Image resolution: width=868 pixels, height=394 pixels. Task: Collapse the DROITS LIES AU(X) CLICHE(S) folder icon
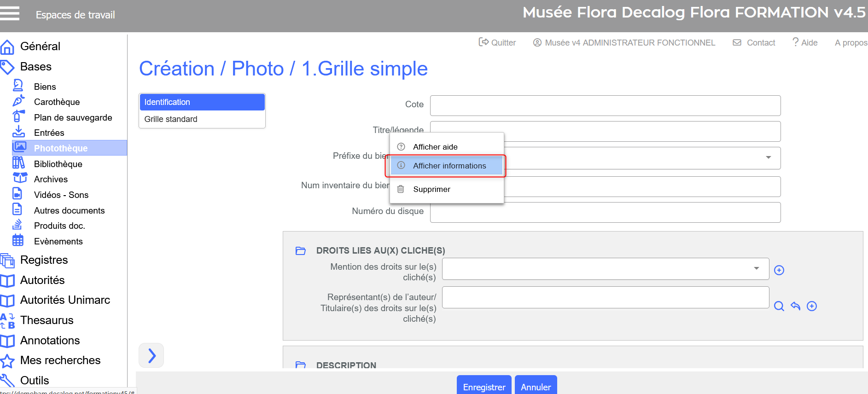click(301, 251)
